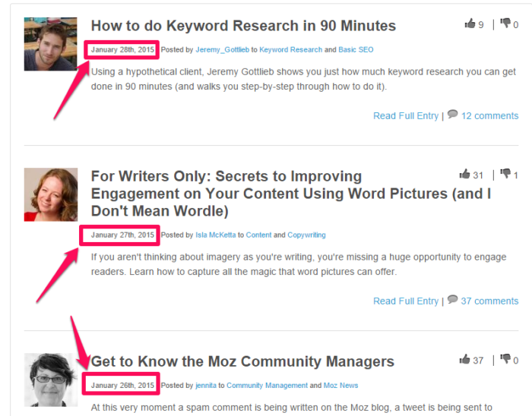Click Isla McKetta's author photo
Image resolution: width=532 pixels, height=416 pixels.
pyautogui.click(x=51, y=195)
